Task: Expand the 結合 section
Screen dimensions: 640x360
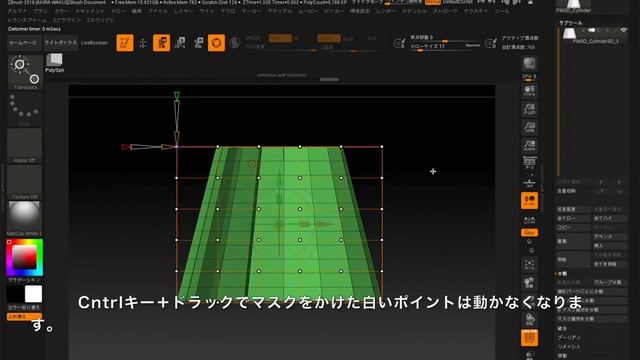Action: [x=562, y=328]
